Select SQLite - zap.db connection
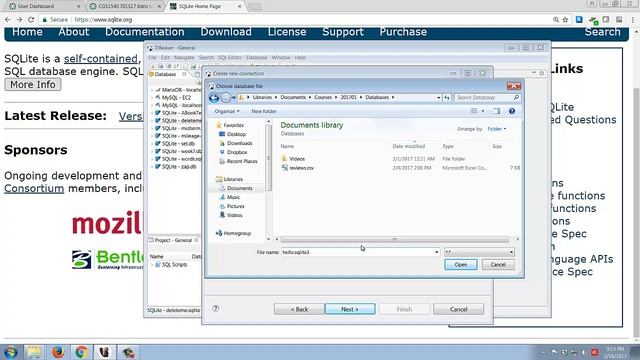Image resolution: width=640 pixels, height=360 pixels. (176, 167)
